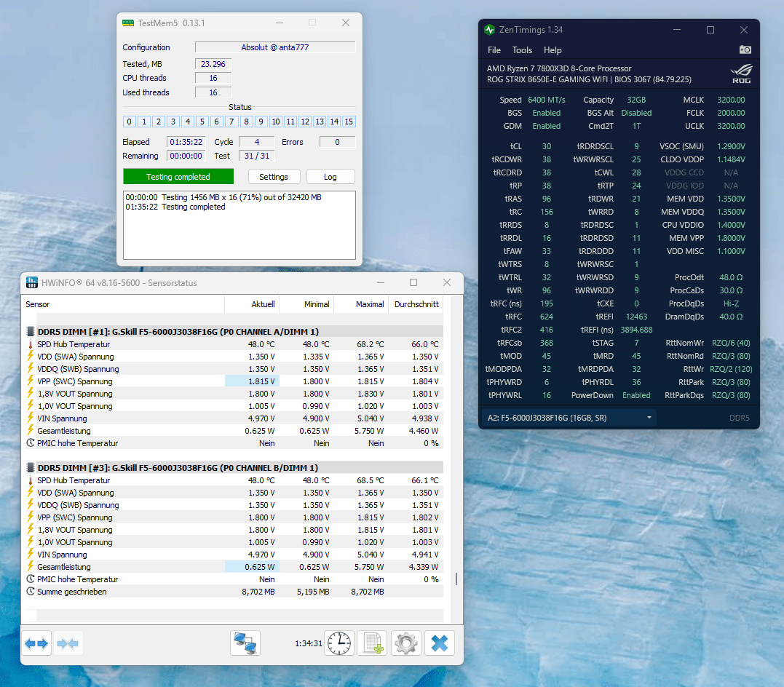
Task: Click TestMem5 thread status box 15
Action: pyautogui.click(x=349, y=122)
